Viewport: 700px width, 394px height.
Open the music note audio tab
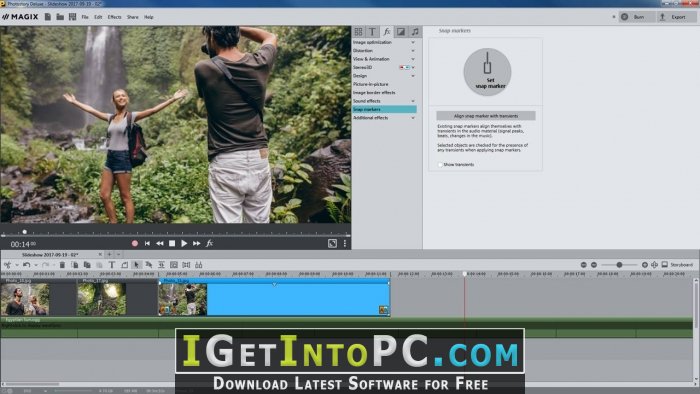coord(415,32)
